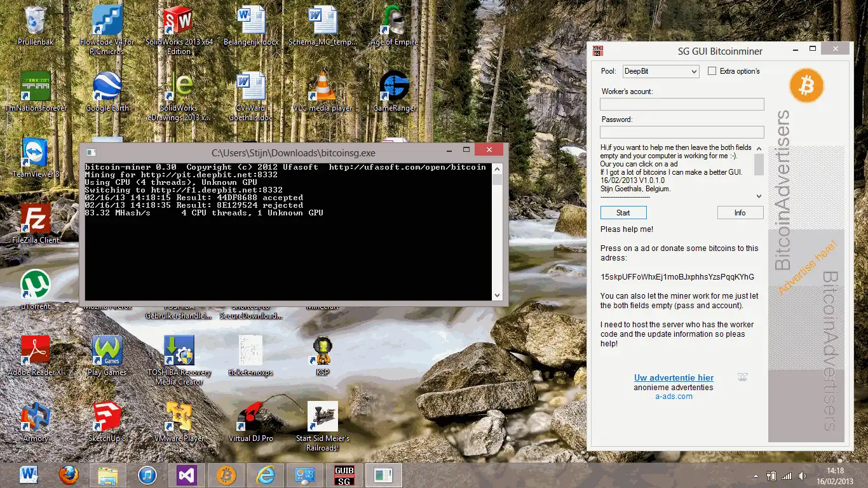Click the Advertise here! banner text
The image size is (868, 488).
click(x=808, y=267)
